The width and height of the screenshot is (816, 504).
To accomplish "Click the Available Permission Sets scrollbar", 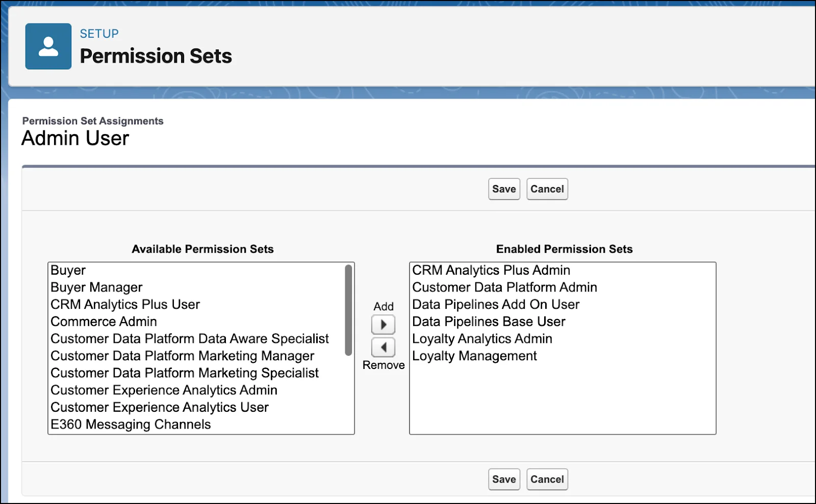I will tap(348, 310).
